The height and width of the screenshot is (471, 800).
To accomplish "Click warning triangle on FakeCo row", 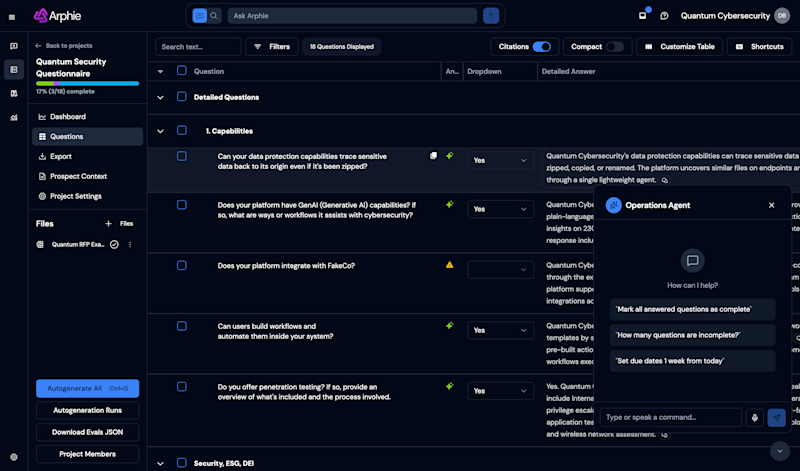I will coord(449,265).
